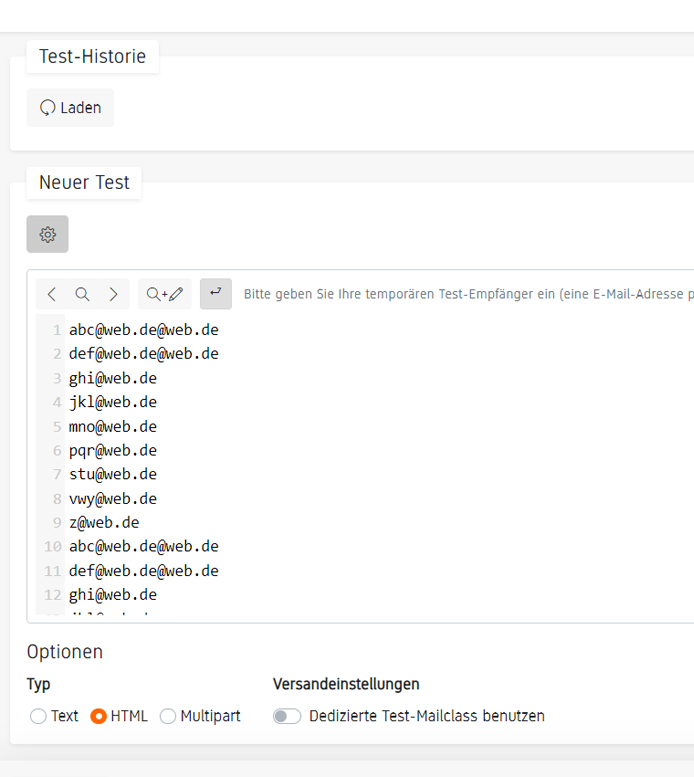Jump to next search match with right chevron
Image resolution: width=694 pixels, height=777 pixels.
[x=113, y=294]
